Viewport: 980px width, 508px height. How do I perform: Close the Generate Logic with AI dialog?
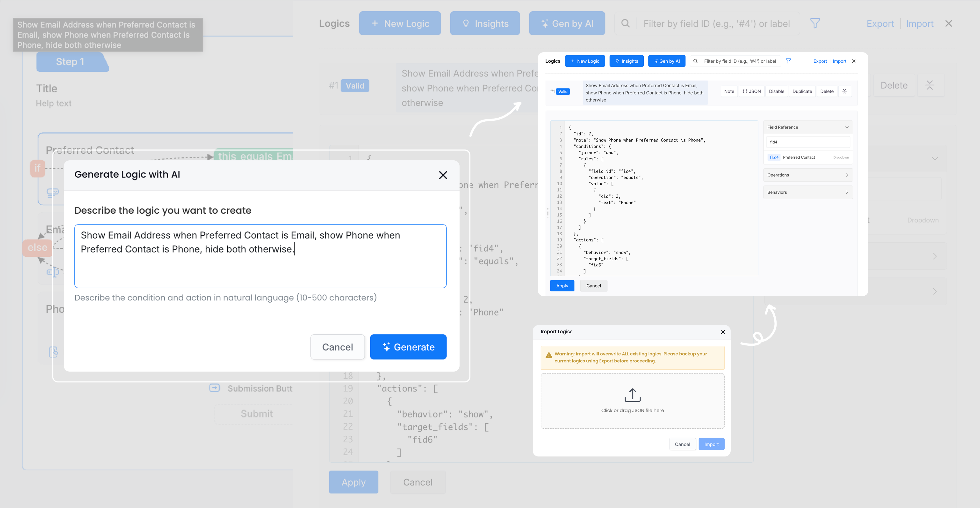coord(443,175)
